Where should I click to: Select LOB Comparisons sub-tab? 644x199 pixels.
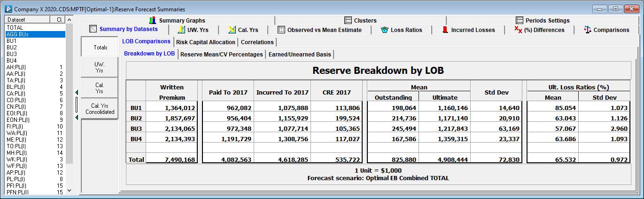tap(146, 41)
